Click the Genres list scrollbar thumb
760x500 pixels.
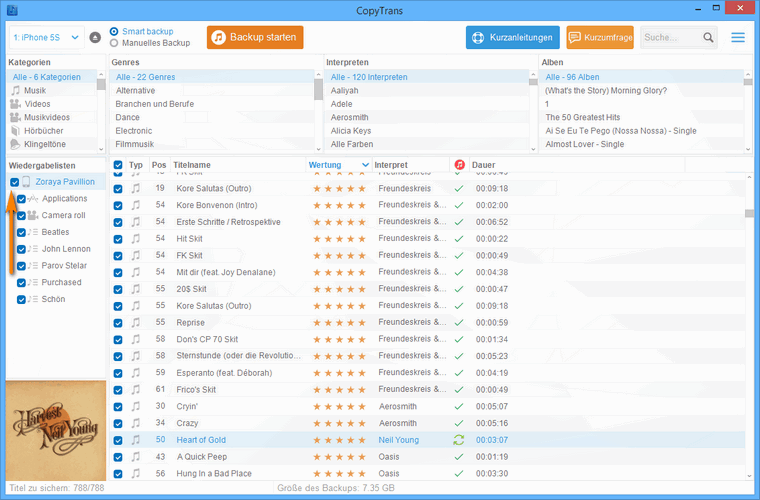point(318,90)
